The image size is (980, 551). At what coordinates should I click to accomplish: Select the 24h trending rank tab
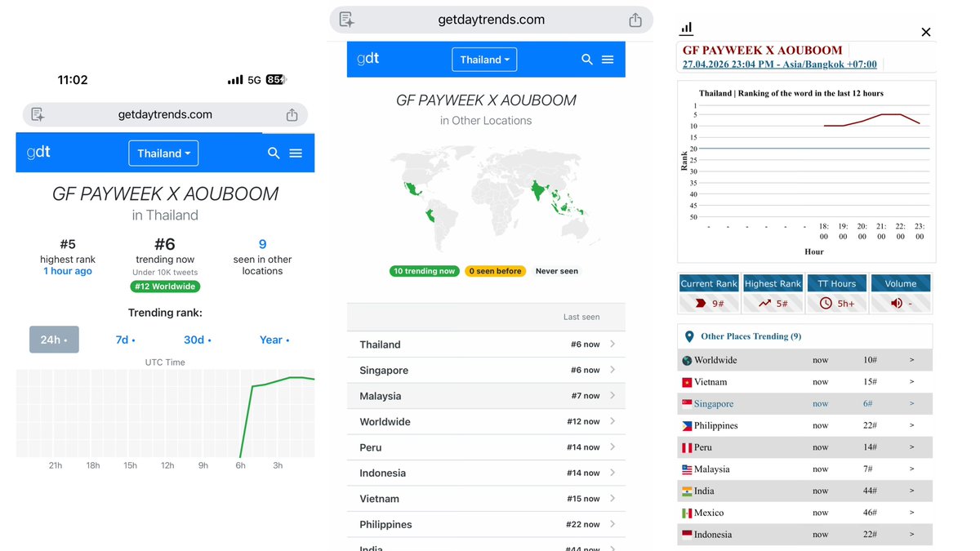tap(54, 340)
